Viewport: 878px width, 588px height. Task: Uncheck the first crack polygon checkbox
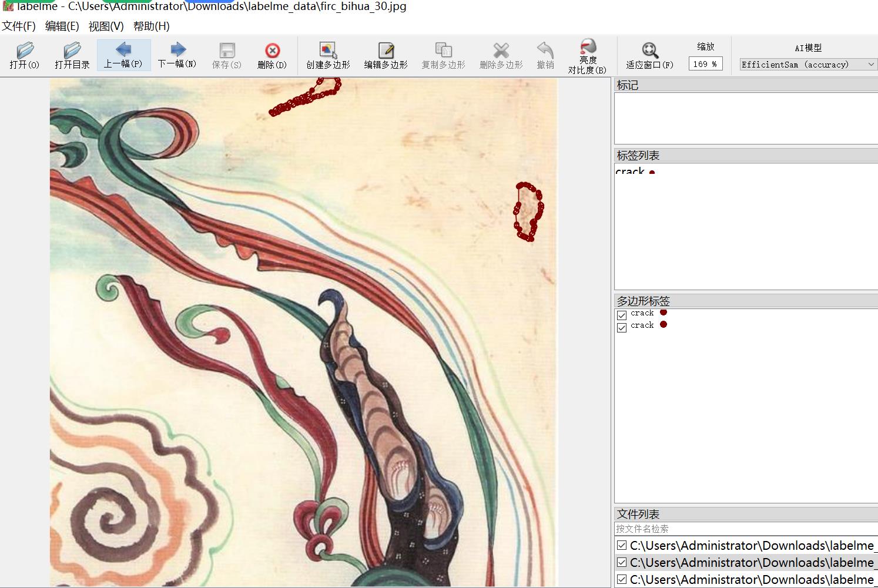[x=622, y=315]
